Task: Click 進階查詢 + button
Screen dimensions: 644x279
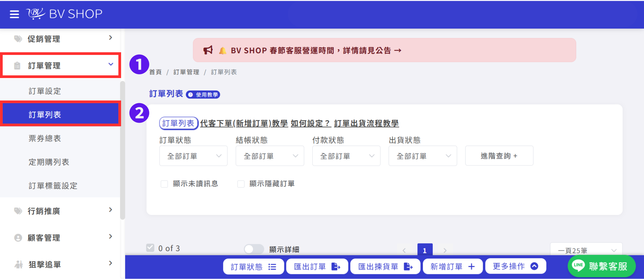Action: (499, 156)
